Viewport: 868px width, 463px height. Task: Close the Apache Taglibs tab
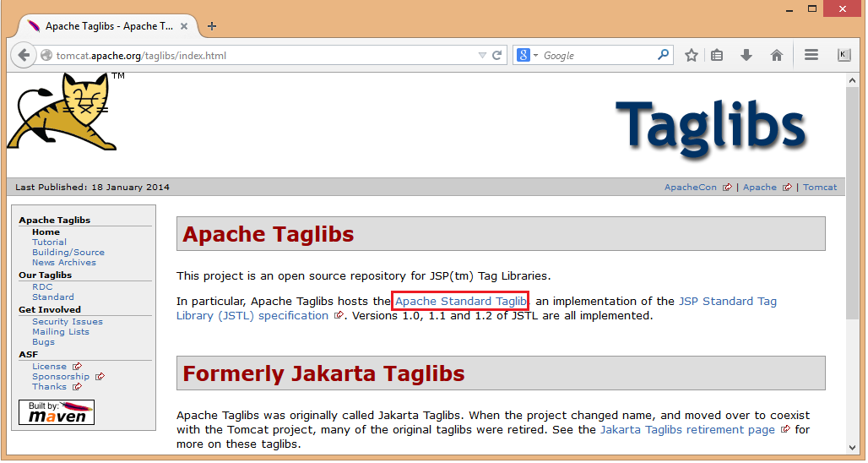(184, 26)
